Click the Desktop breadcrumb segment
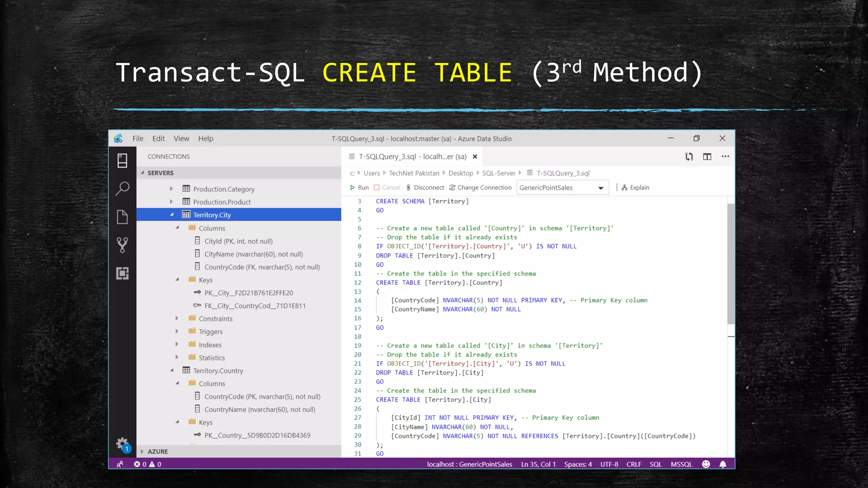868x488 pixels. coord(461,173)
